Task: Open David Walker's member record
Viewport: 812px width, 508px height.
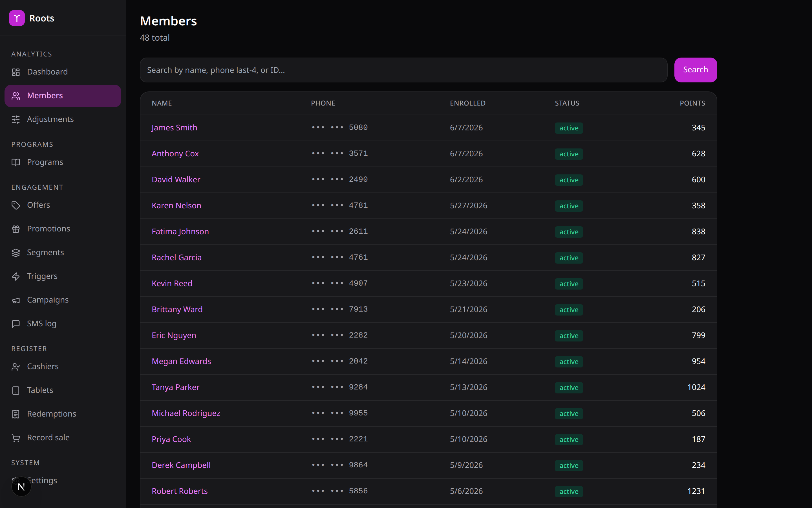Action: pos(176,179)
